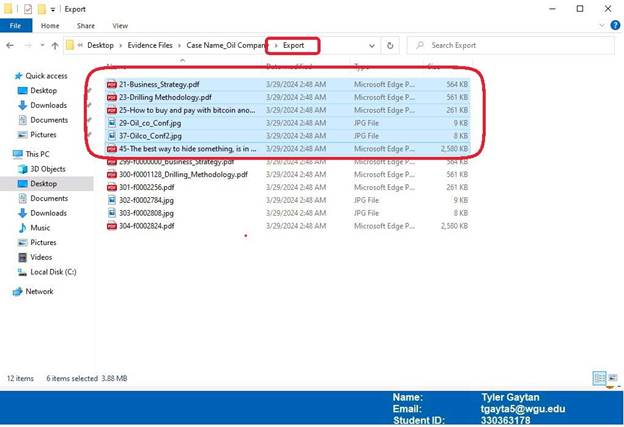
Task: Select the 29-Oil_co_Conf.jpg file icon
Action: point(112,123)
